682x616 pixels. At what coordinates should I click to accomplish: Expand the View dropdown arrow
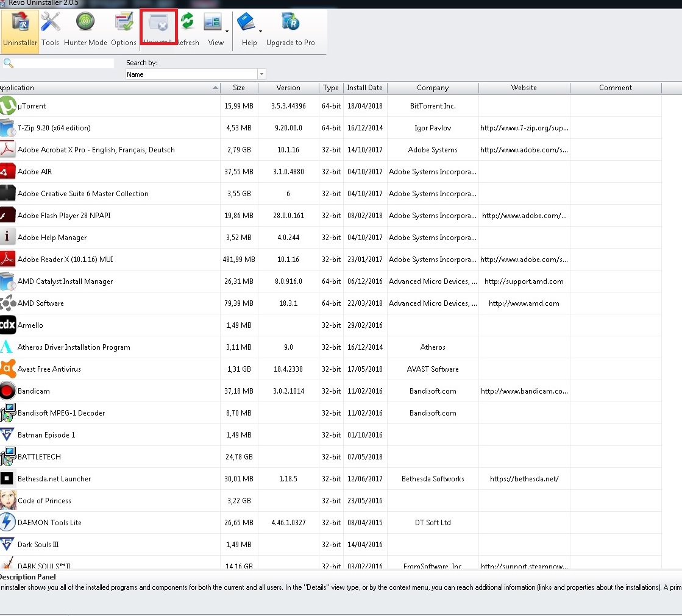click(x=227, y=31)
